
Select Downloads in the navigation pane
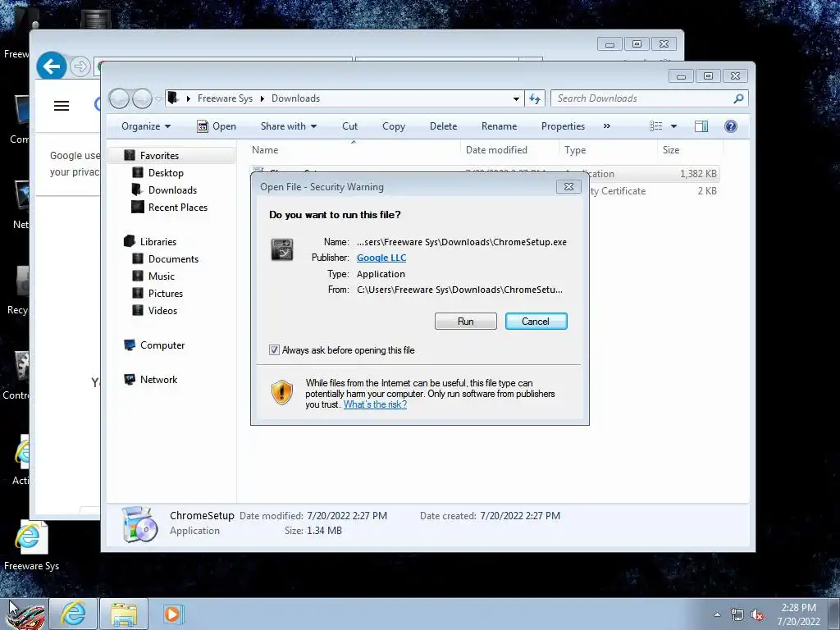point(172,190)
